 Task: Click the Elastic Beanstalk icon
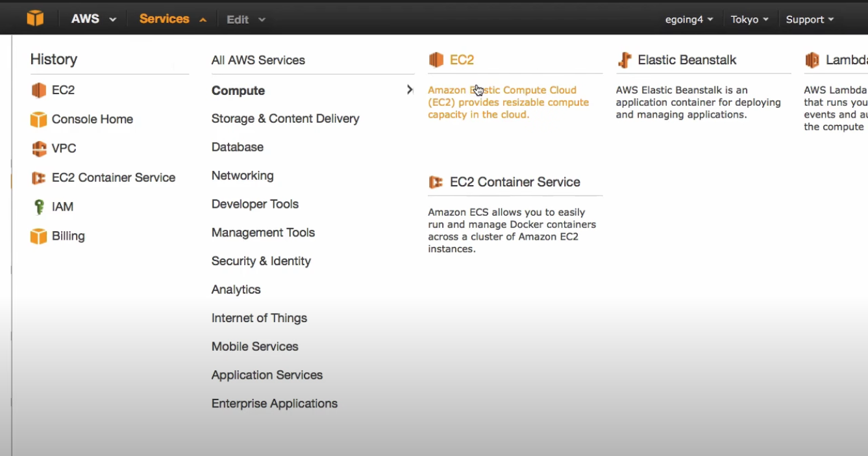[x=625, y=60]
